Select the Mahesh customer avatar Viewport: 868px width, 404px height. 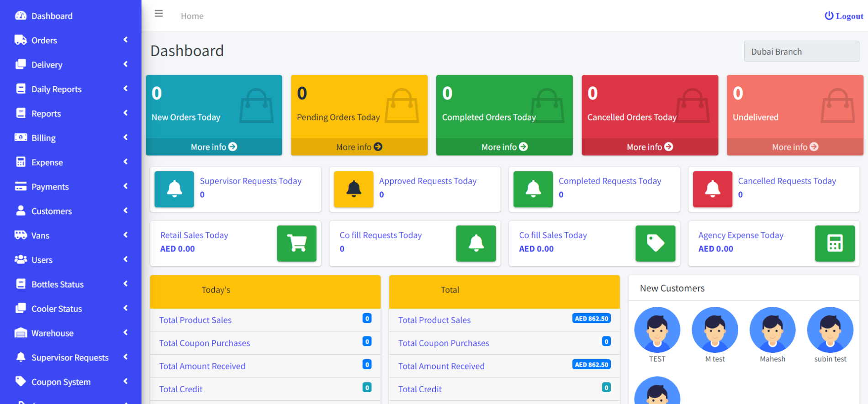[773, 330]
